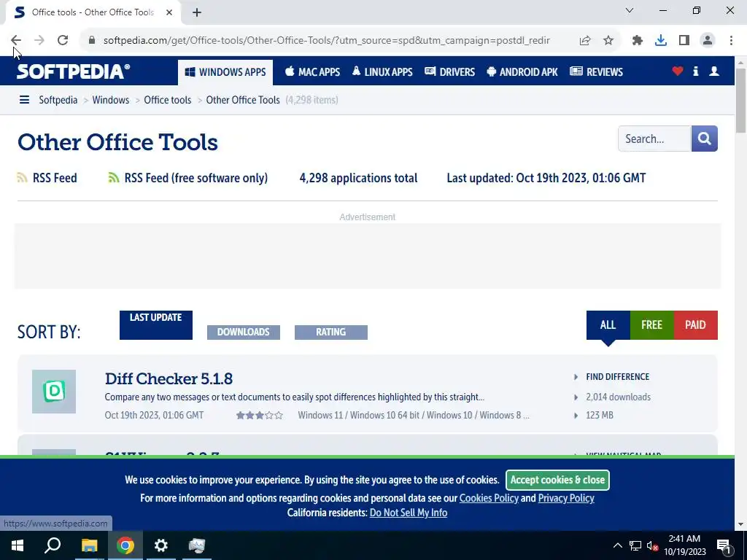Click the network tray icon
The width and height of the screenshot is (747, 560).
(x=635, y=545)
